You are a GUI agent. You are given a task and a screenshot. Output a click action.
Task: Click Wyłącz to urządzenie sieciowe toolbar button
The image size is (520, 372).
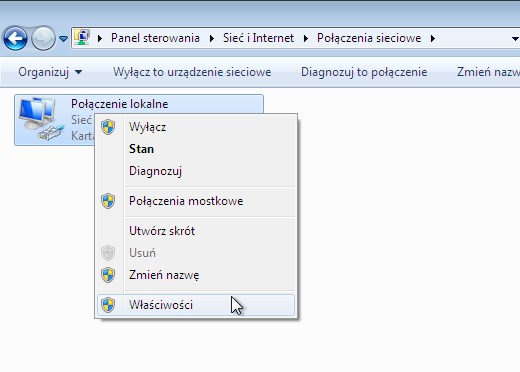click(x=192, y=72)
